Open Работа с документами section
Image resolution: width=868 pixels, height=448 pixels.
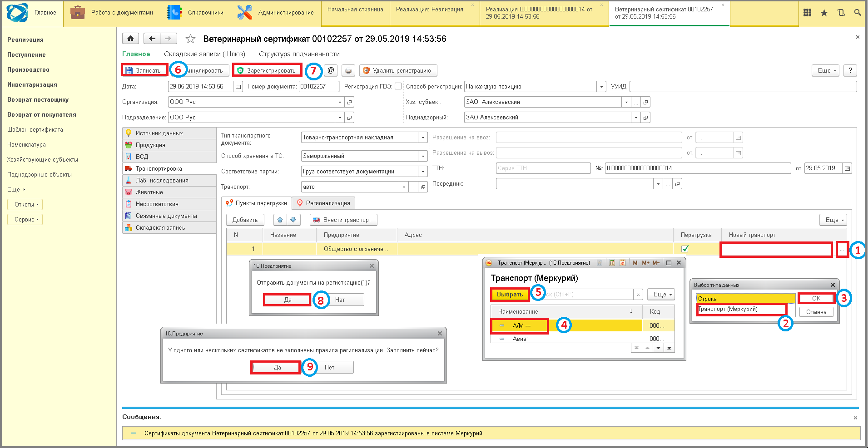click(112, 13)
